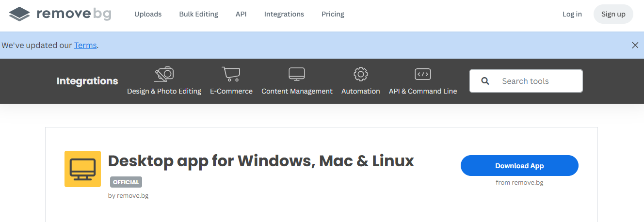Click the remove.bg layered logo icon
The height and width of the screenshot is (222, 644).
[x=19, y=14]
